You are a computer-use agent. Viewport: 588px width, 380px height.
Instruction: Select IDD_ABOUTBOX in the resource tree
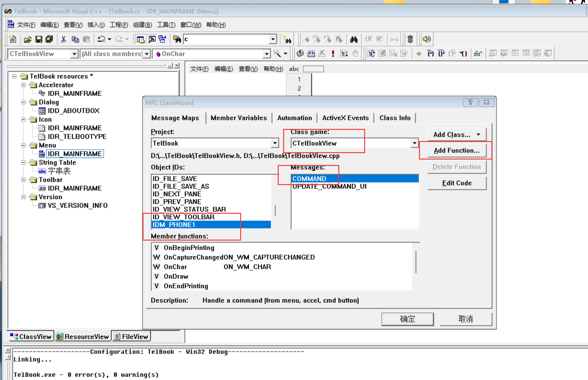point(74,111)
